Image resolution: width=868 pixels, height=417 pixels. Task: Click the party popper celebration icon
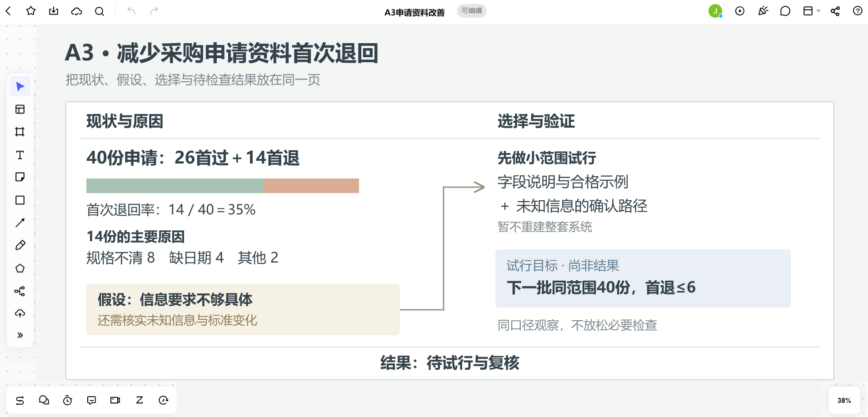point(763,11)
